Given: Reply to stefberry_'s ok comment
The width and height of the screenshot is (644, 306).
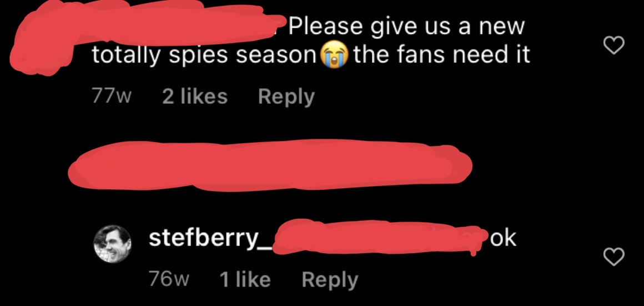Looking at the screenshot, I should (330, 280).
